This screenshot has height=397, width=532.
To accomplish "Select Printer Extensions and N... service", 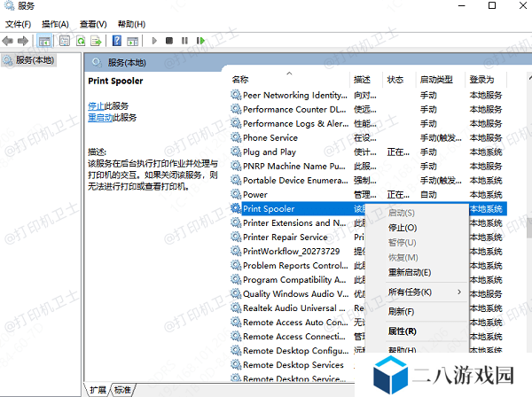I will coord(294,223).
